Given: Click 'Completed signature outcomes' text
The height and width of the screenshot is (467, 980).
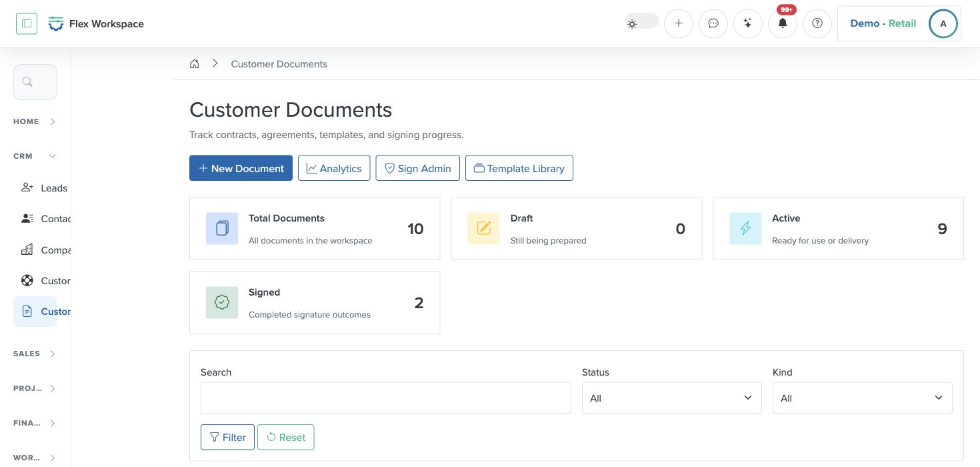Looking at the screenshot, I should pos(309,314).
